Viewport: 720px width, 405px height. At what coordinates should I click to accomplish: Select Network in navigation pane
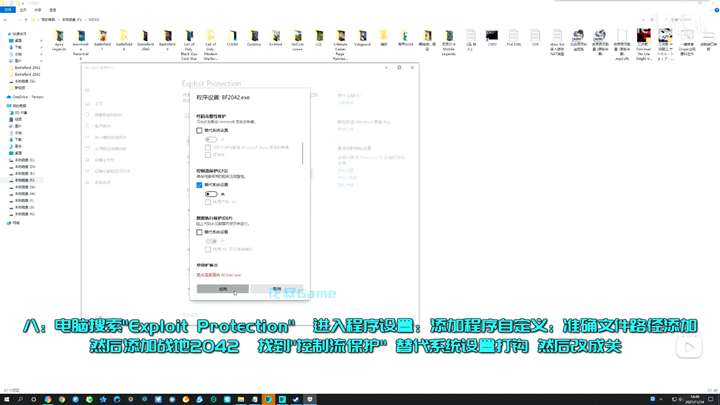tap(14, 223)
